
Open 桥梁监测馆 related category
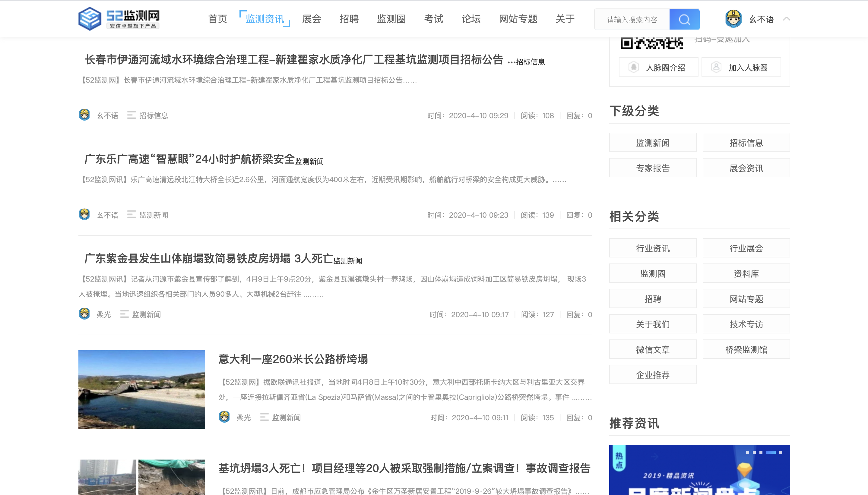[746, 349]
